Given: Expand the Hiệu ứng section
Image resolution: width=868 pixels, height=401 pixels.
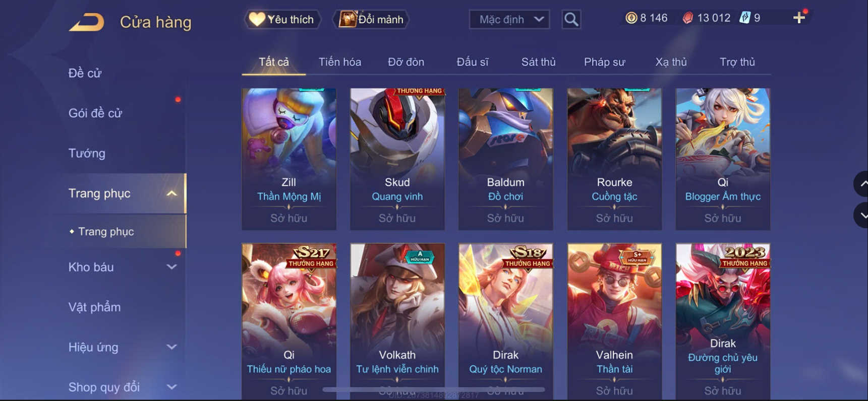Looking at the screenshot, I should [x=172, y=347].
